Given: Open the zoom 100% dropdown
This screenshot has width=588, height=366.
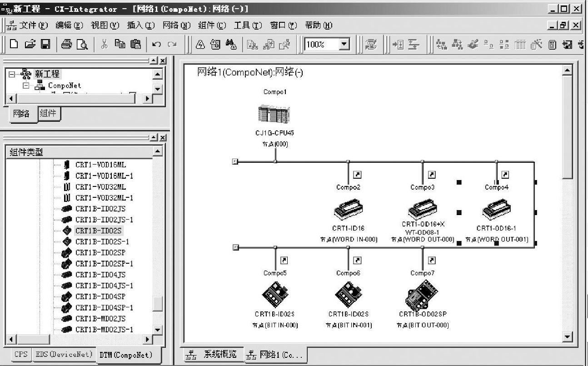Looking at the screenshot, I should pos(344,44).
